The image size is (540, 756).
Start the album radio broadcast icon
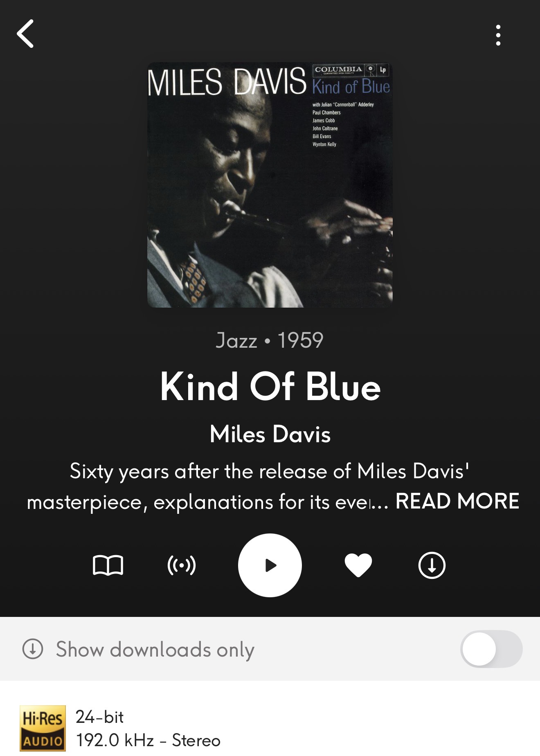182,565
